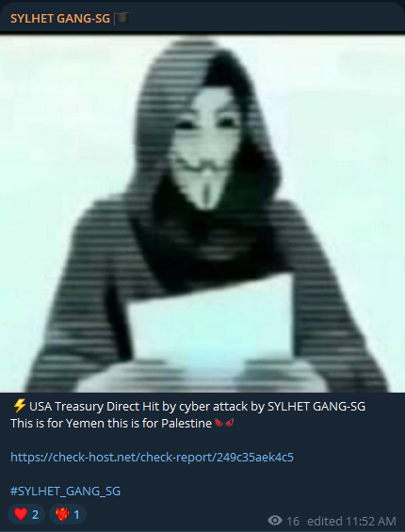
Task: Toggle the red heart reaction
Action: tap(26, 514)
